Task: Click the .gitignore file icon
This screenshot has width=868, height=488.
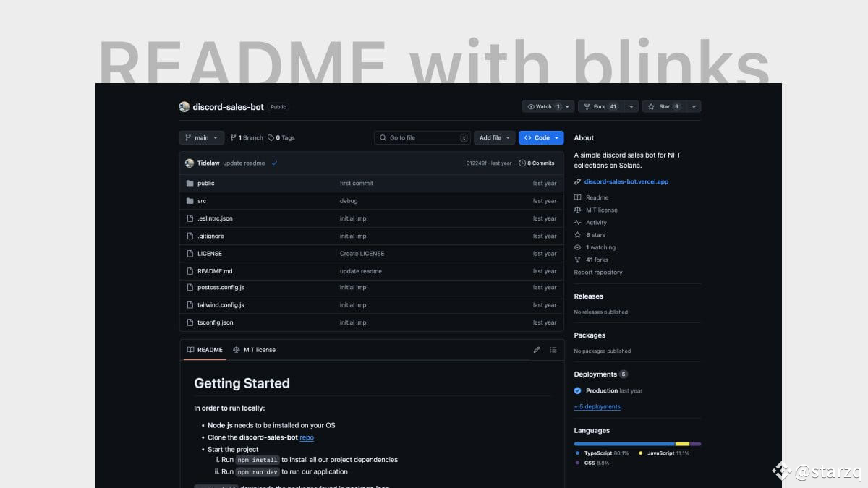Action: click(x=190, y=236)
